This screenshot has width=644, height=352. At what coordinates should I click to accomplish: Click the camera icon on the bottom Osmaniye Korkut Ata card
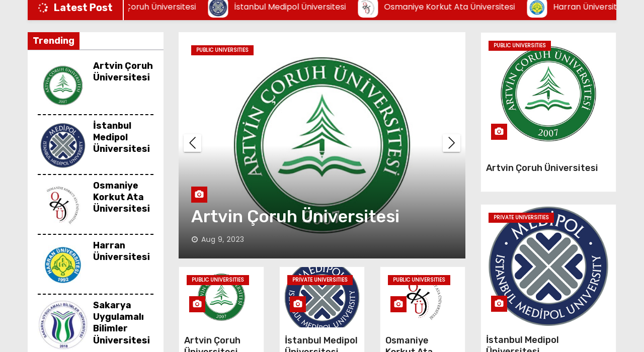pos(398,304)
